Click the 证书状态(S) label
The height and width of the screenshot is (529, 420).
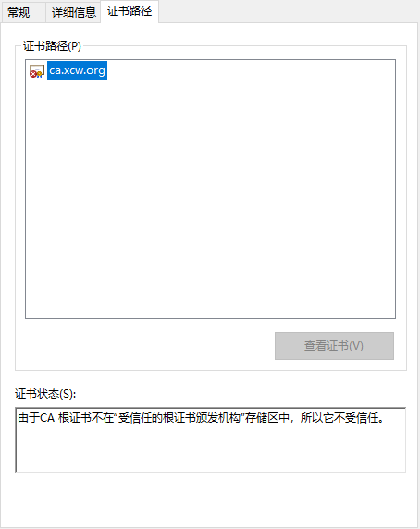[x=45, y=394]
